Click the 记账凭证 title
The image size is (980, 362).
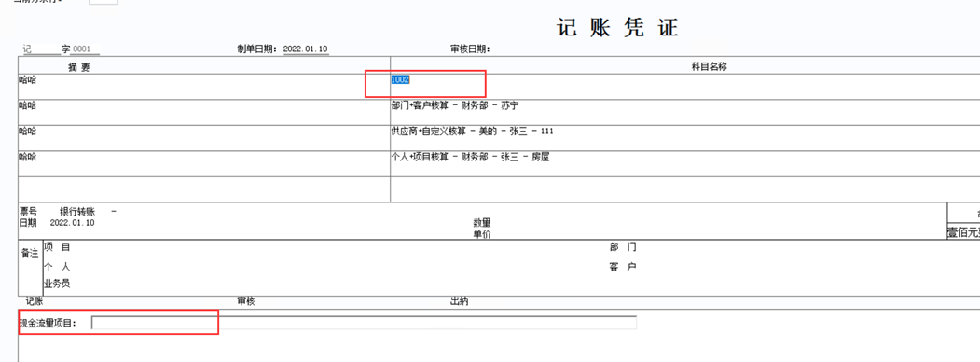coord(617,27)
